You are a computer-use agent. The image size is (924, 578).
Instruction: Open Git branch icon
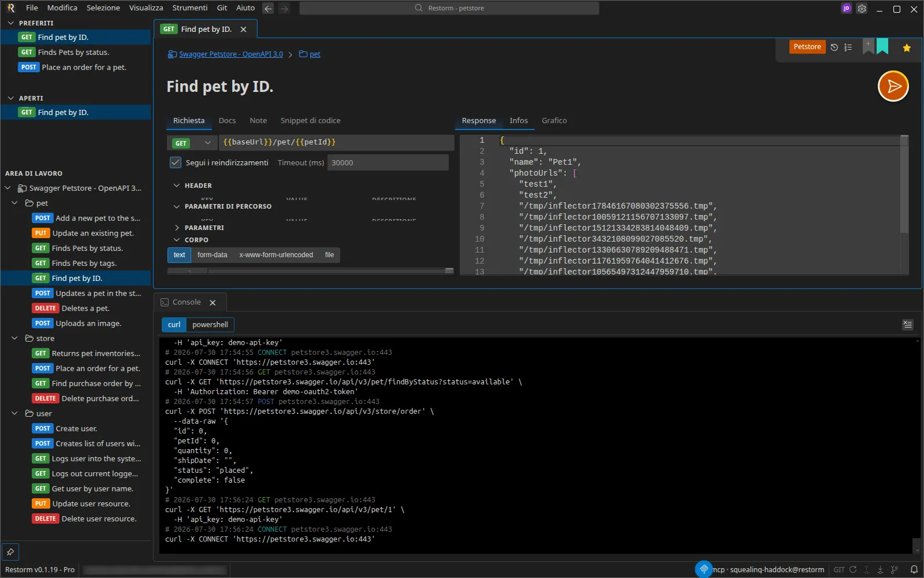pos(895,569)
